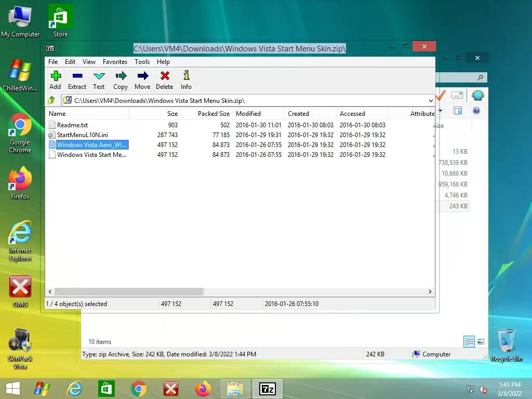Click the My Computer desktop icon
The width and height of the screenshot is (532, 399).
click(20, 22)
